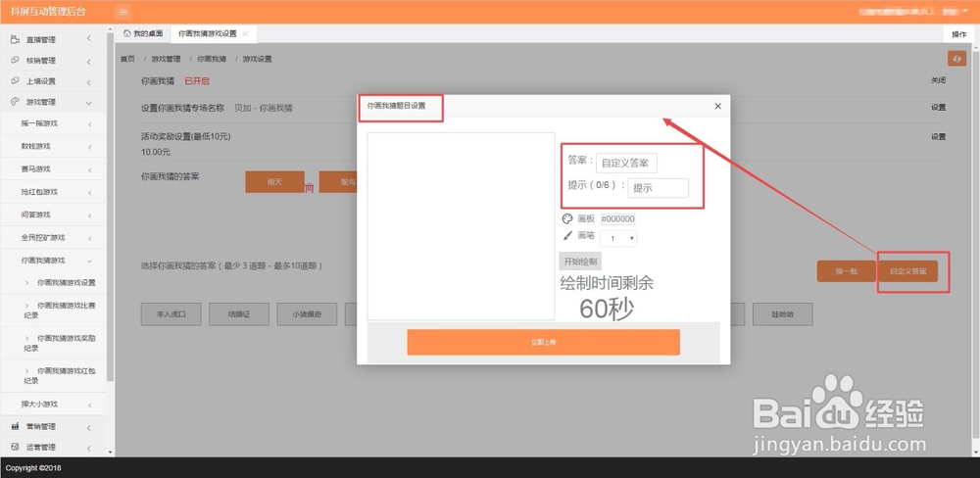Click the 雨天 answer button
Screen dimensions: 980x478
[275, 182]
